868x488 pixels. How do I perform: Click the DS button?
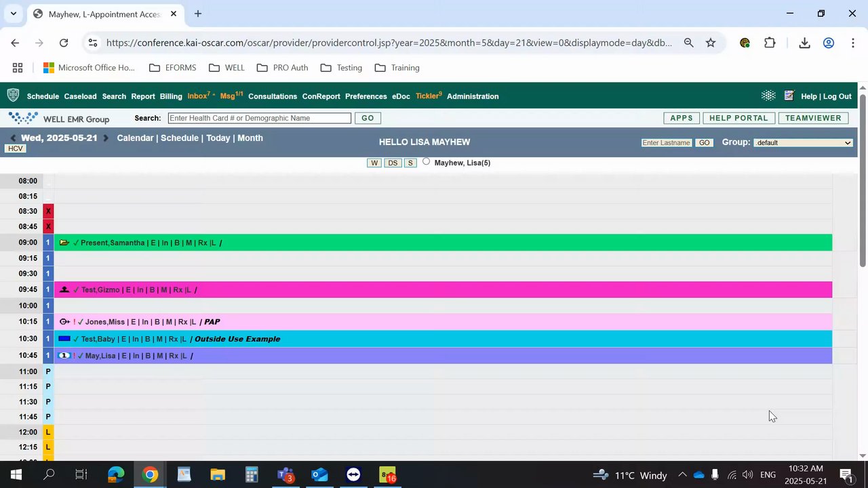click(393, 163)
